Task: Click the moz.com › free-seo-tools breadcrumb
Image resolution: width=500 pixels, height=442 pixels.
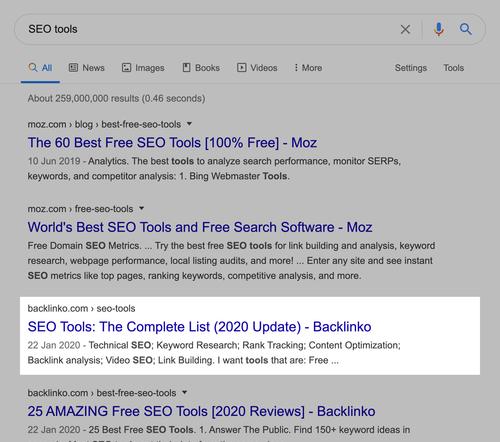Action: [x=80, y=209]
